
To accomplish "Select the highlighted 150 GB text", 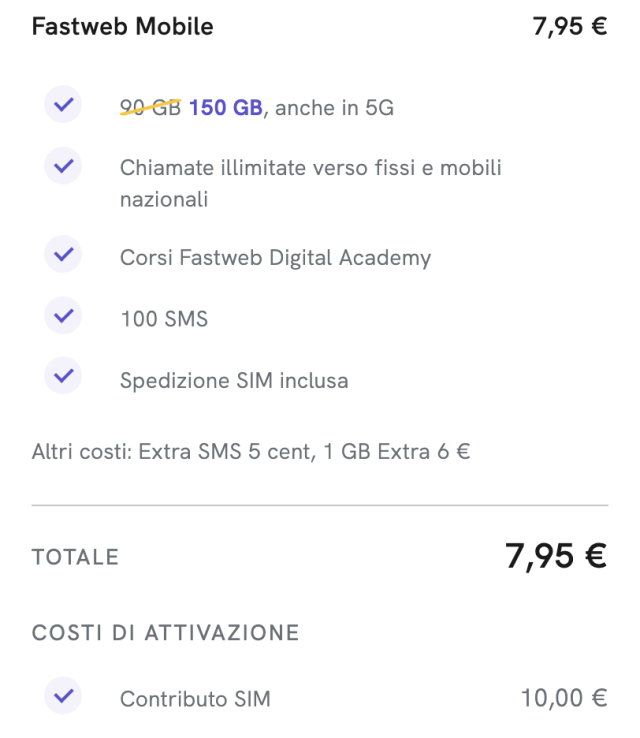I will tap(225, 108).
